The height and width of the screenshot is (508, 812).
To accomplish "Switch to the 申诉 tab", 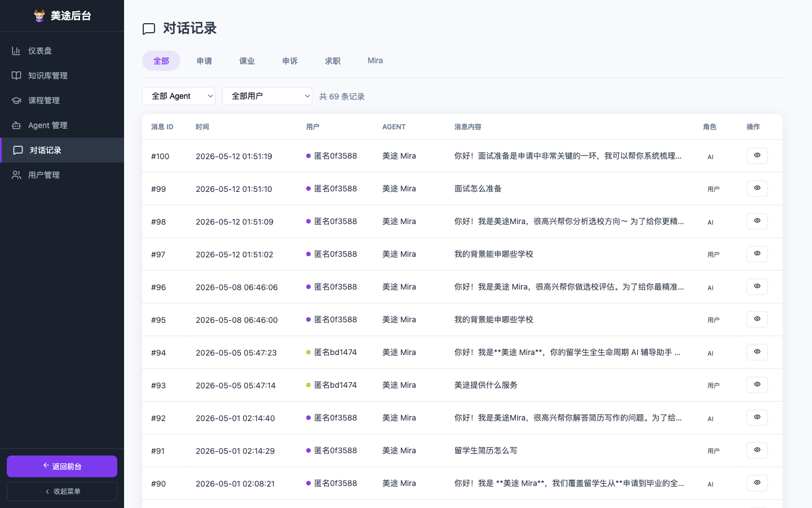I will (x=290, y=61).
